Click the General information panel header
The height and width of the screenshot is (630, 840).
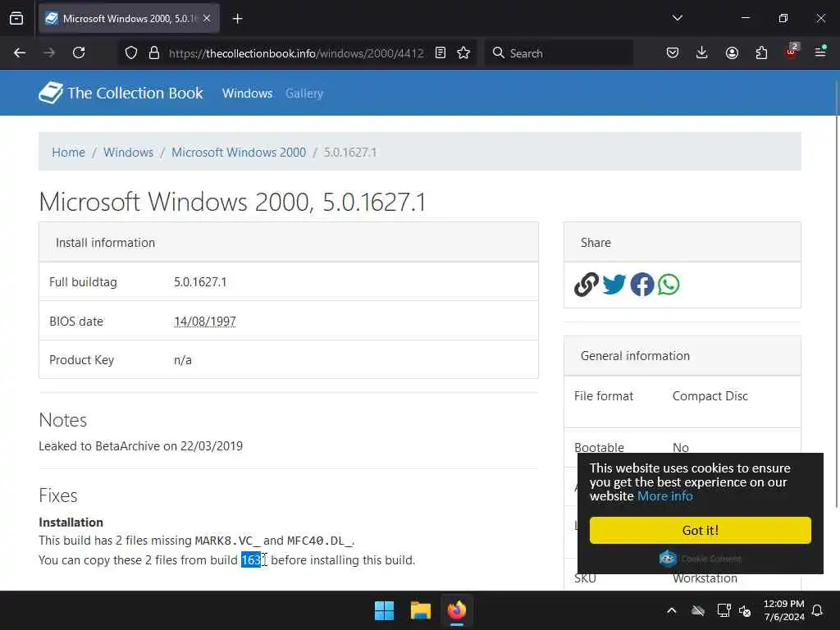point(682,356)
